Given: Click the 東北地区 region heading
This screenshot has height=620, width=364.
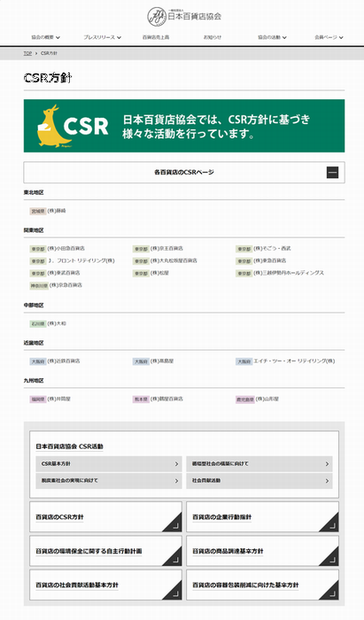Looking at the screenshot, I should pos(34,192).
